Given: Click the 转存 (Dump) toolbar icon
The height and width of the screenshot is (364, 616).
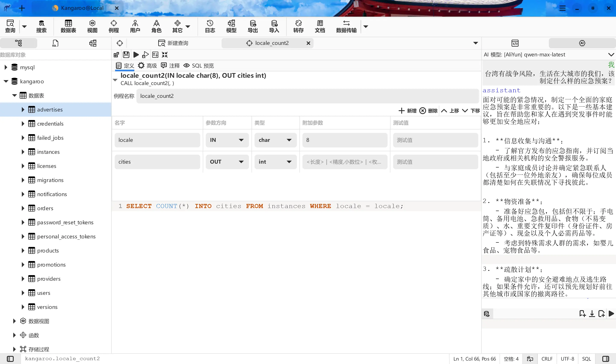Looking at the screenshot, I should pos(298,26).
